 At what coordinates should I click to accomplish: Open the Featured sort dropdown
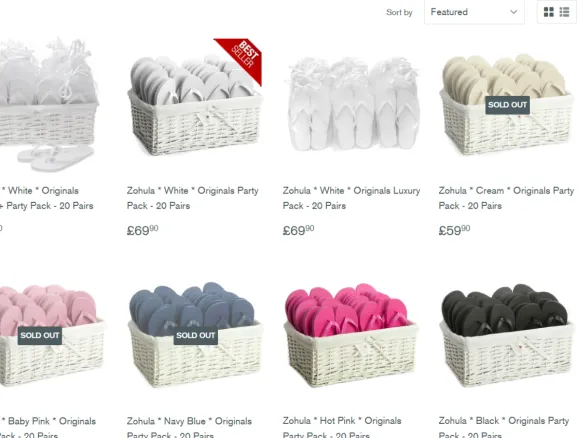point(474,12)
